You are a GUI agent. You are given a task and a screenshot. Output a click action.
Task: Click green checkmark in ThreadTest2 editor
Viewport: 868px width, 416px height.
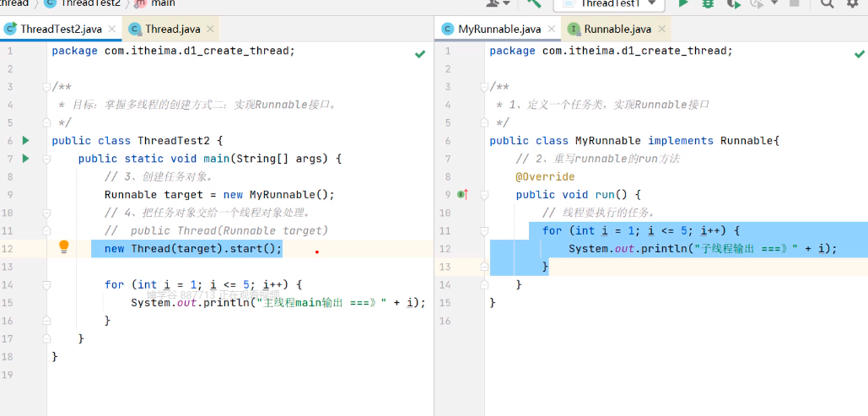click(x=420, y=54)
